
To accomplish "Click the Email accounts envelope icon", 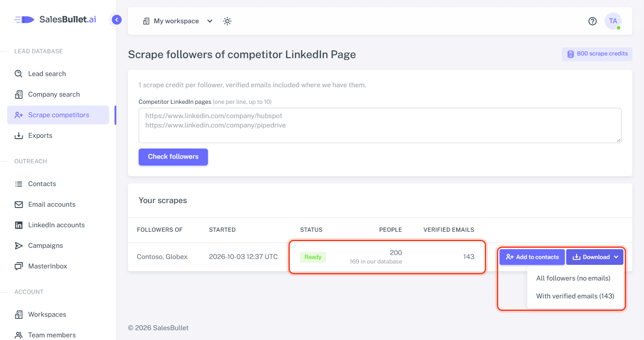I will pos(19,204).
